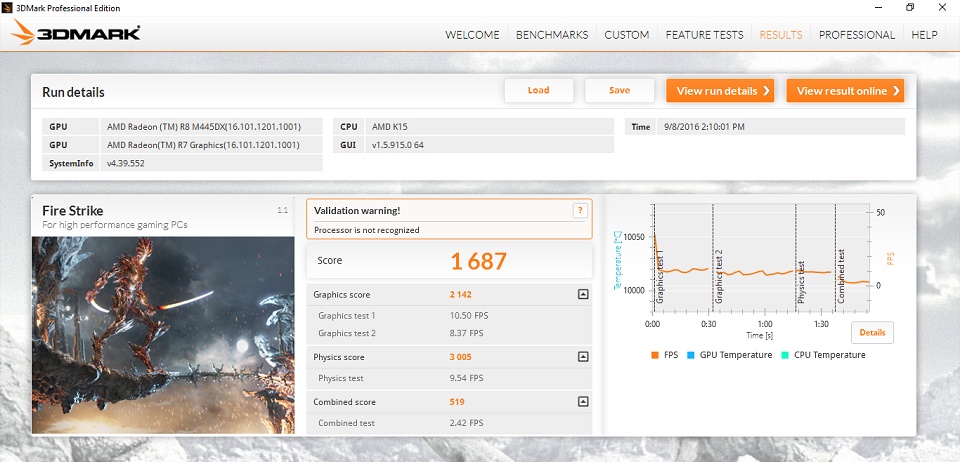Viewport: 960px width, 462px height.
Task: Open chart Details button
Action: [872, 332]
